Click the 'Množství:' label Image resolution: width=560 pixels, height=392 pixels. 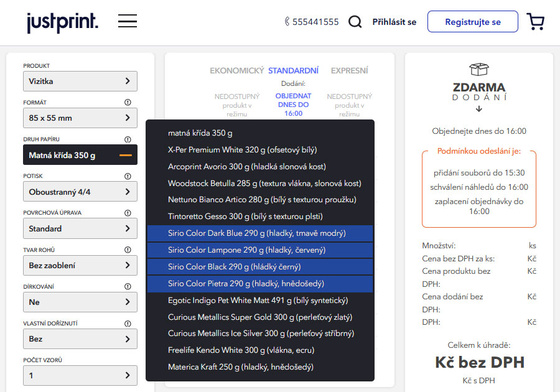(x=439, y=246)
